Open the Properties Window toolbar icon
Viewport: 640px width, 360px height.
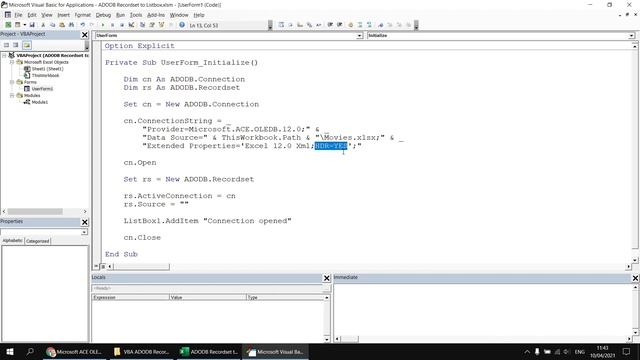(152, 25)
